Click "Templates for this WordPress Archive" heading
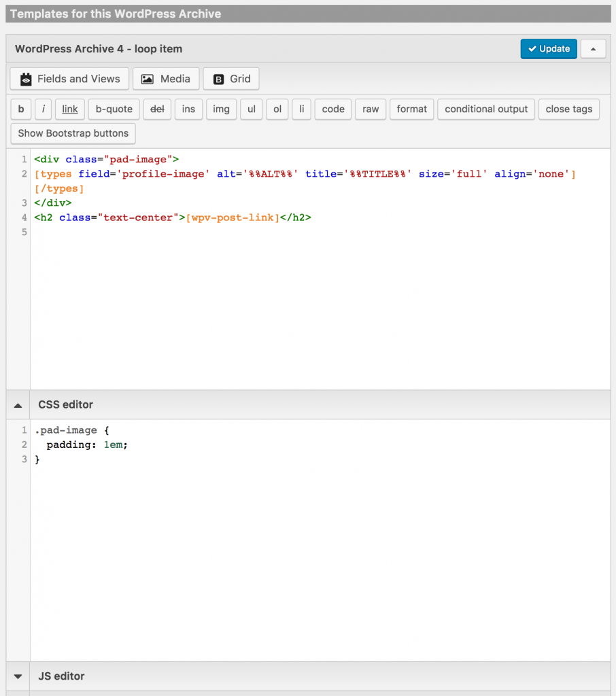The image size is (616, 696). (x=116, y=14)
